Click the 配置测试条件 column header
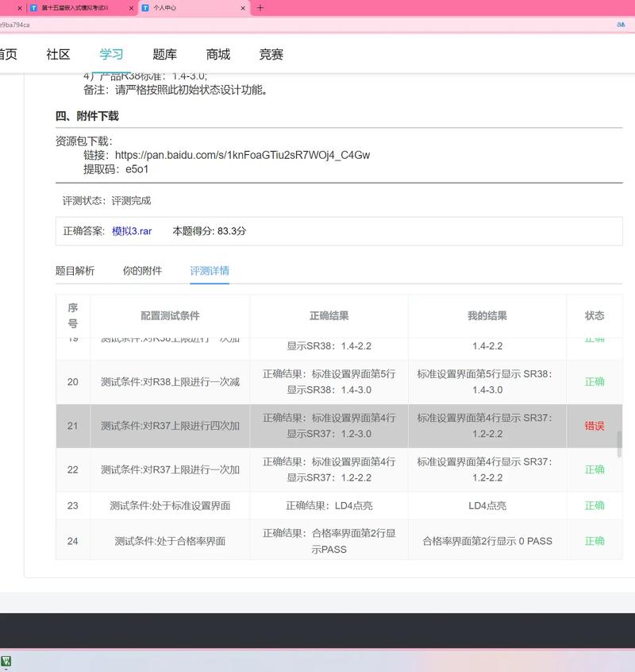635x672 pixels. coord(170,316)
